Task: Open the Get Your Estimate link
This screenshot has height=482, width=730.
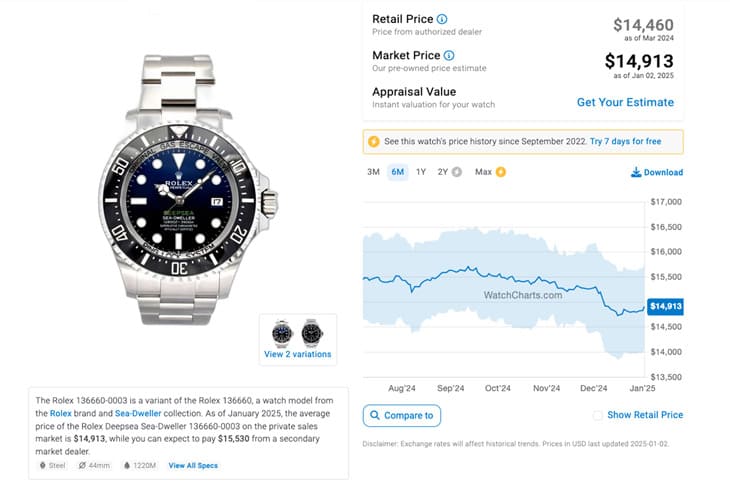Action: click(x=625, y=102)
